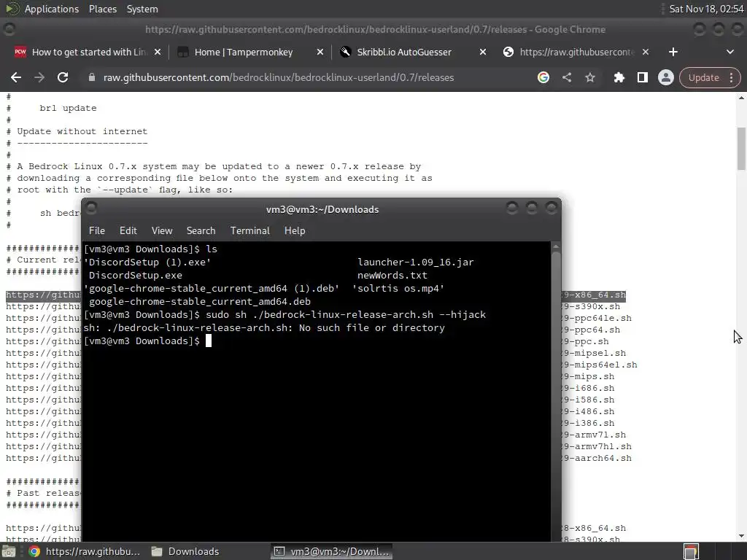Open the Applications menu
747x560 pixels.
(x=52, y=9)
